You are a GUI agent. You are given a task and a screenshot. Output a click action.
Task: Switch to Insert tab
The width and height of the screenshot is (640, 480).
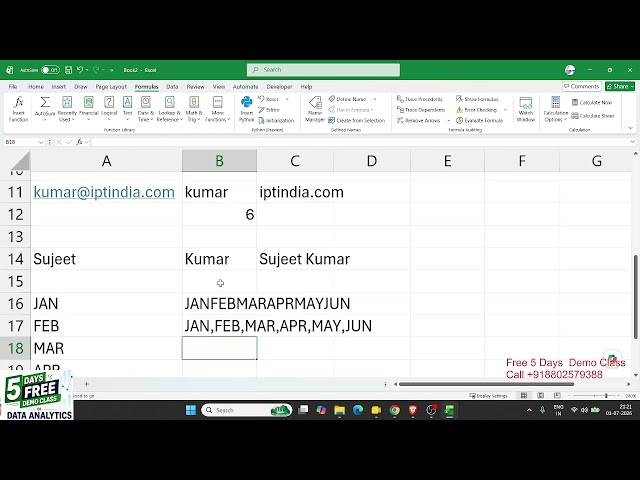coord(59,87)
